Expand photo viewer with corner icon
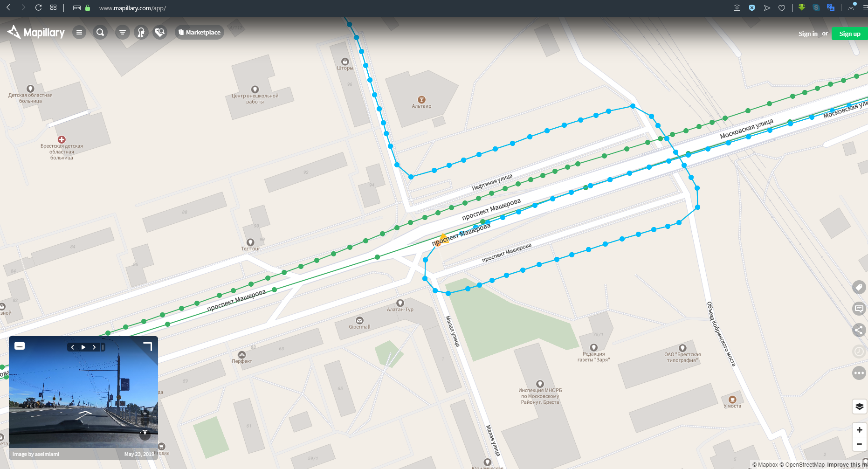Screen dimensions: 868x469 (x=147, y=346)
